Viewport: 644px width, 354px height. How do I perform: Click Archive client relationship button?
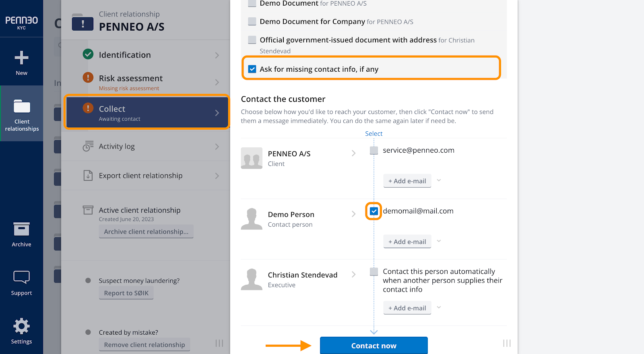(x=146, y=232)
